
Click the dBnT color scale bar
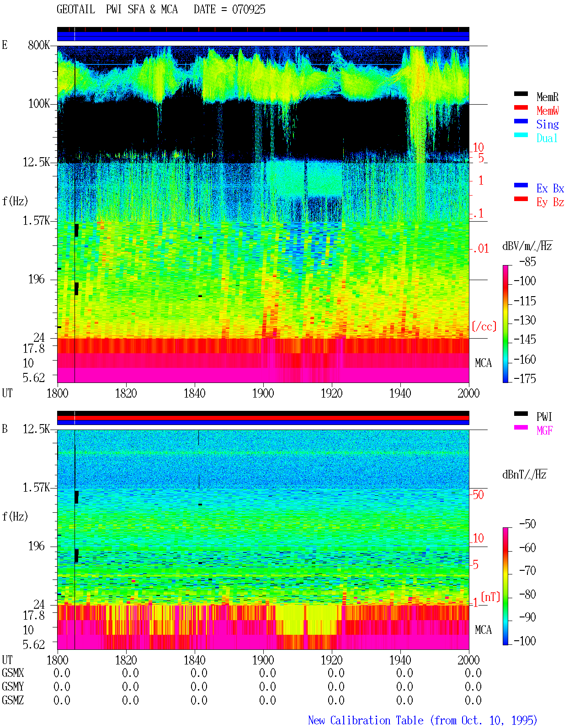coord(505,586)
